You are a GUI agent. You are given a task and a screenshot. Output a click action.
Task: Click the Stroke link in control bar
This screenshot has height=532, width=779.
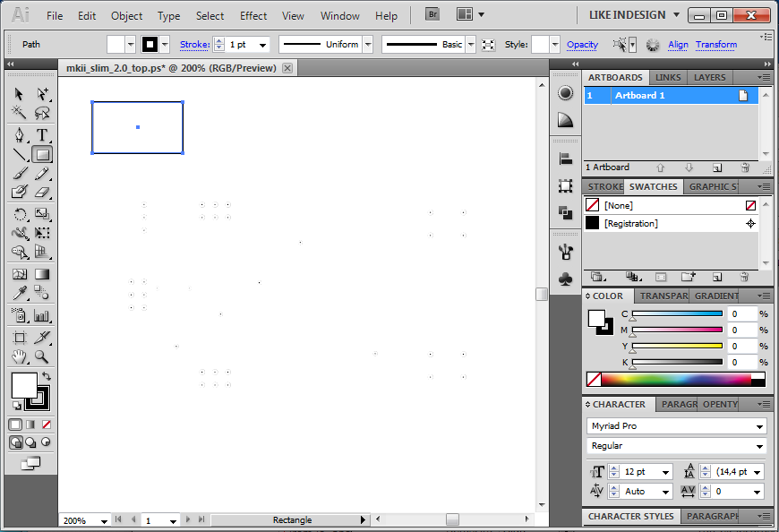pos(195,44)
